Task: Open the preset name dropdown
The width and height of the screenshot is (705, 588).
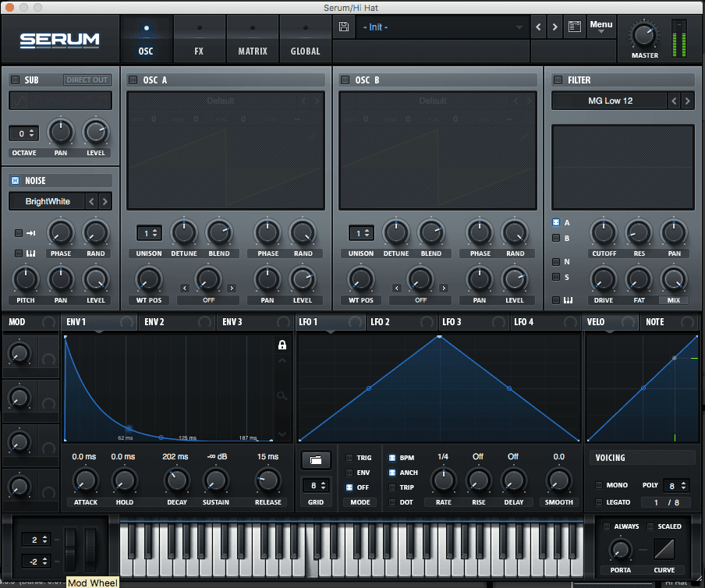Action: click(442, 27)
